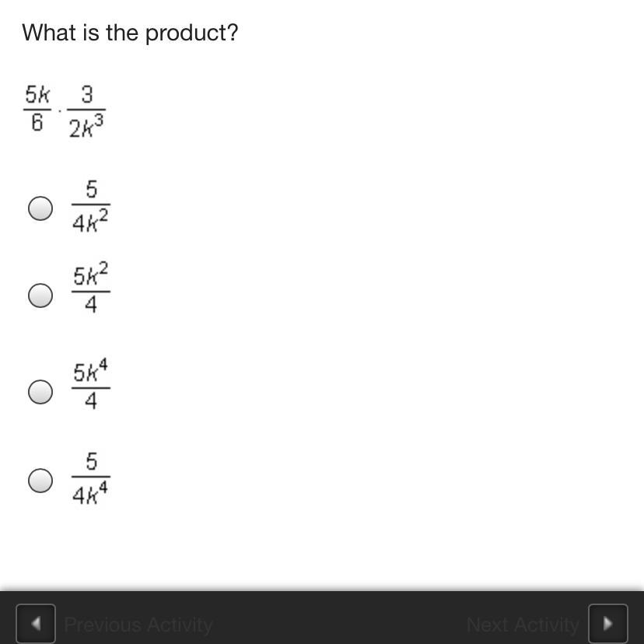The height and width of the screenshot is (644, 644).
Task: Click the answer label 5k² over 4
Action: click(x=91, y=288)
